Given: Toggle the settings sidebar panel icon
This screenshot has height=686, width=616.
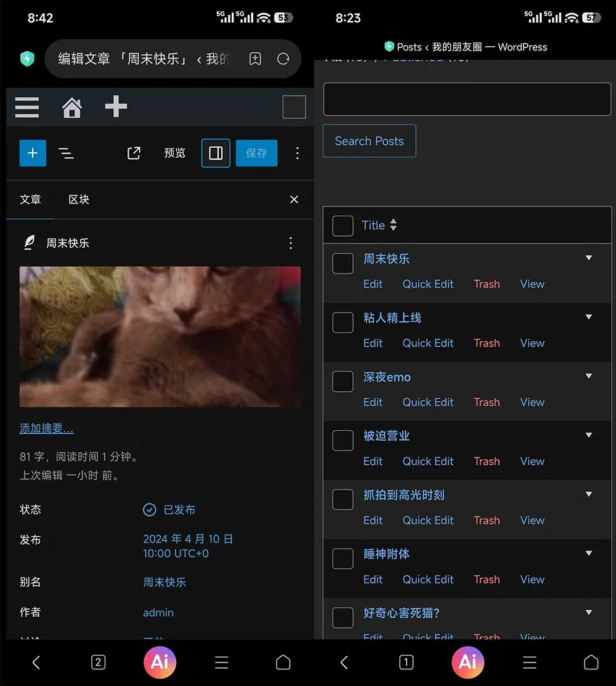Looking at the screenshot, I should pos(215,153).
